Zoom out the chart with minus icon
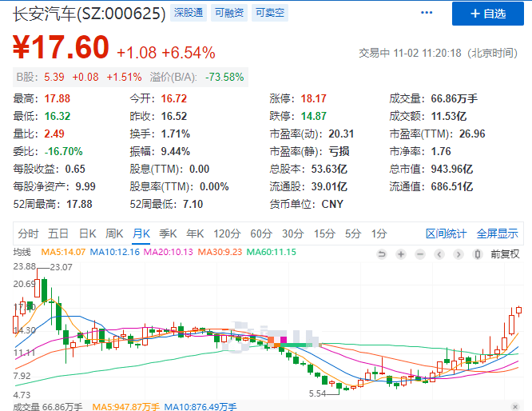 [419, 253]
